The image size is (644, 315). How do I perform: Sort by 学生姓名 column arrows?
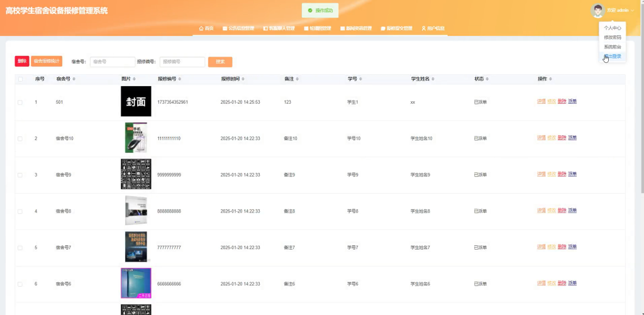pyautogui.click(x=433, y=79)
